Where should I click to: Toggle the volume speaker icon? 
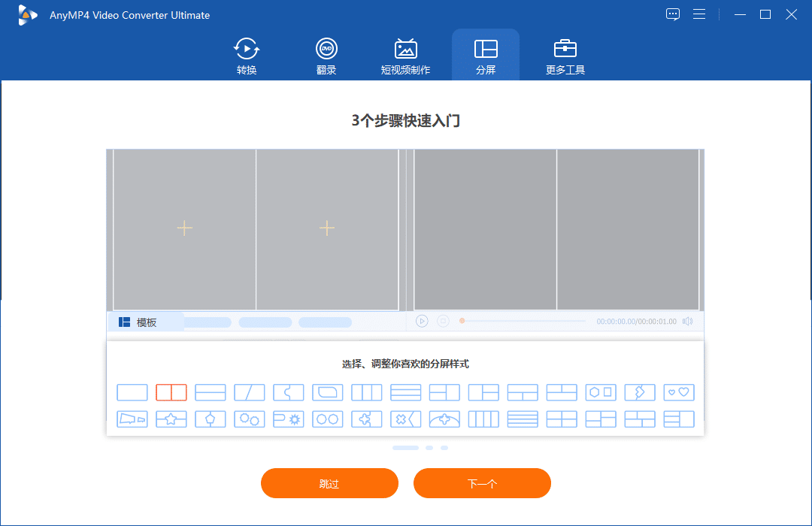point(687,321)
